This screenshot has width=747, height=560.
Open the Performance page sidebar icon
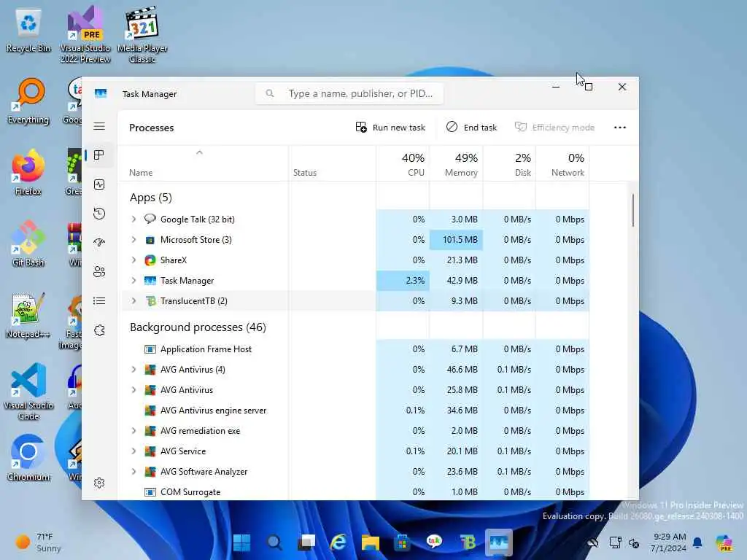click(99, 184)
